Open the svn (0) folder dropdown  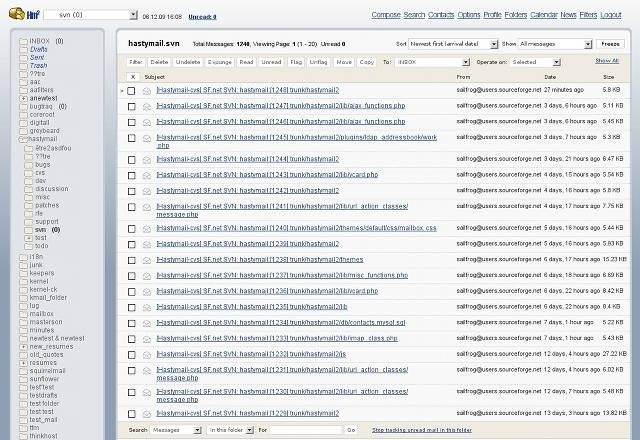tap(91, 15)
